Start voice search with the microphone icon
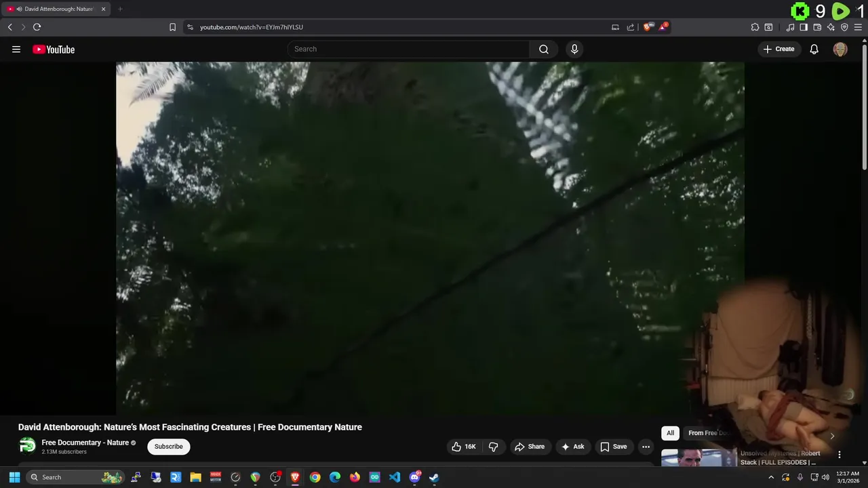The height and width of the screenshot is (488, 868). click(x=574, y=49)
